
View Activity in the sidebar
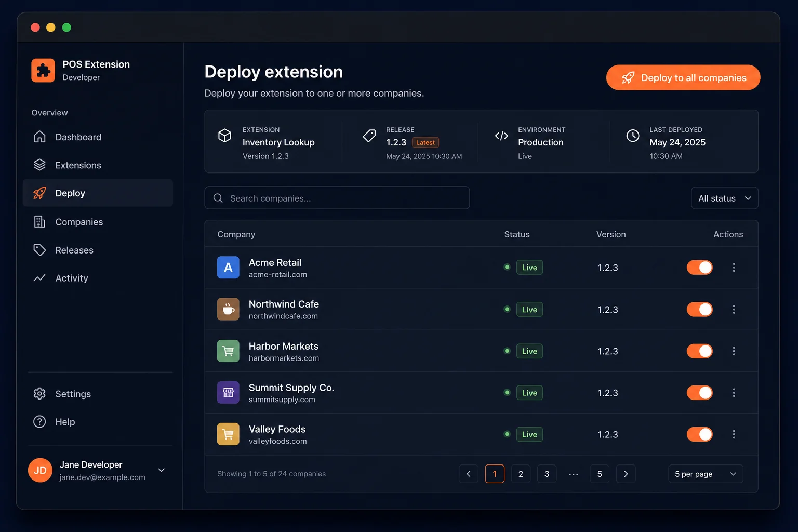[x=98, y=278]
